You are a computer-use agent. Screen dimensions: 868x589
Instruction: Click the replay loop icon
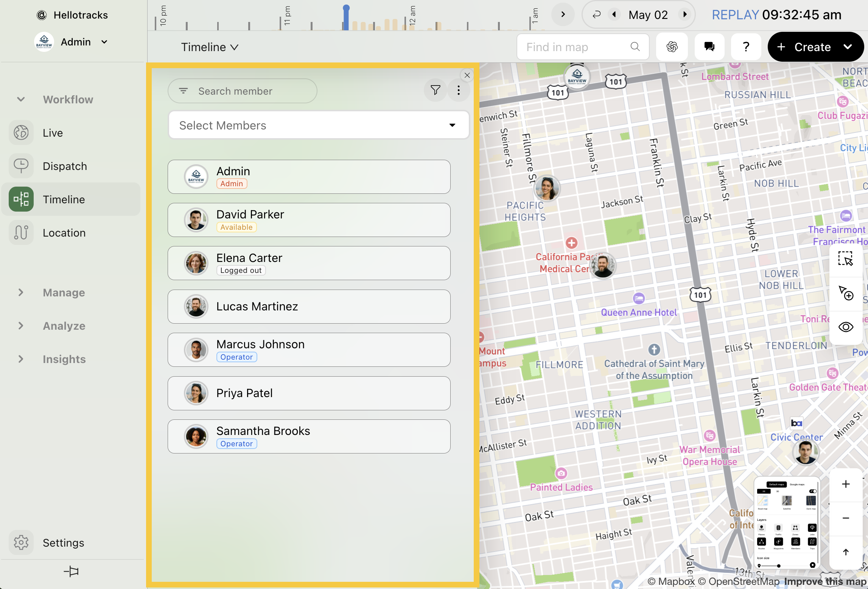(597, 15)
